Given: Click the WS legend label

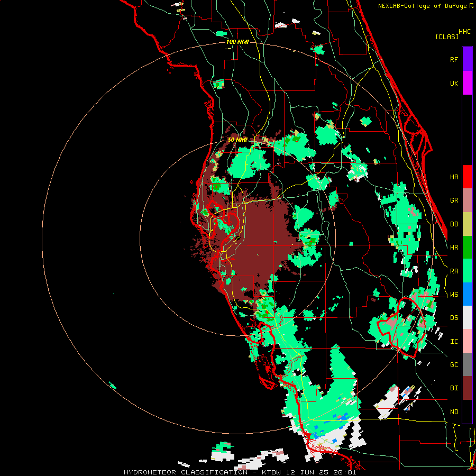Looking at the screenshot, I should click(454, 295).
